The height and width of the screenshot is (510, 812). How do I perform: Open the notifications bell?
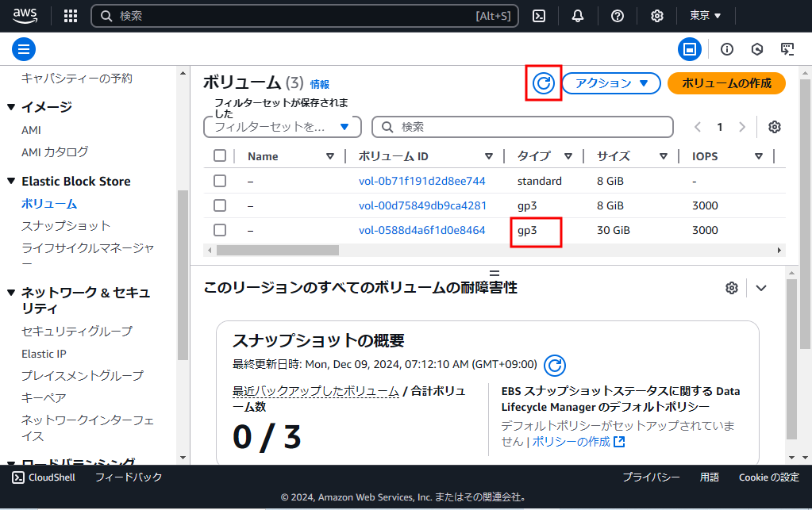pyautogui.click(x=578, y=16)
